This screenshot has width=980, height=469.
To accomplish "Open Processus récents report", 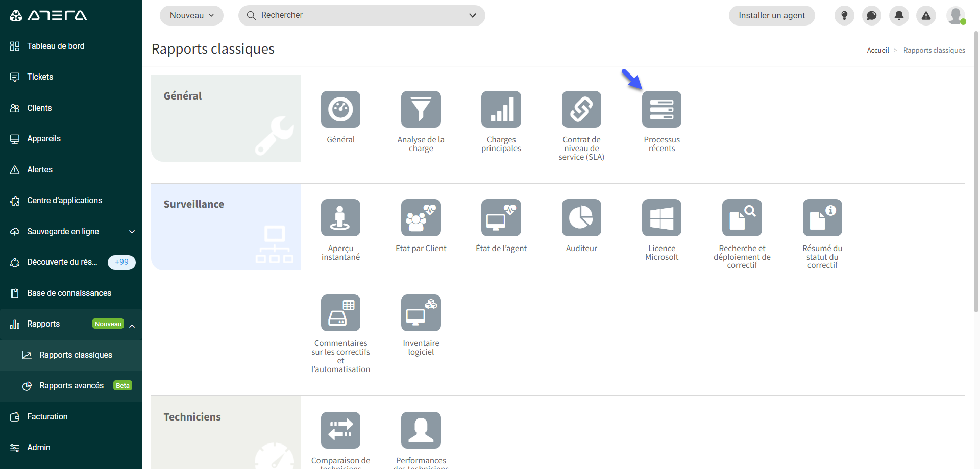I will pyautogui.click(x=661, y=109).
